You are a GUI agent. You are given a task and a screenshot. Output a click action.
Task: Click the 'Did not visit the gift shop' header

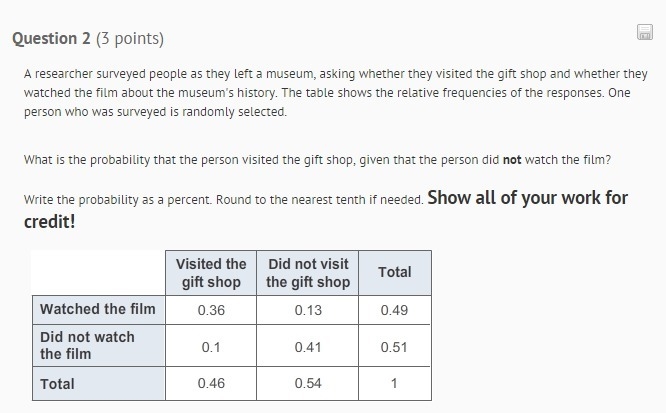[308, 273]
